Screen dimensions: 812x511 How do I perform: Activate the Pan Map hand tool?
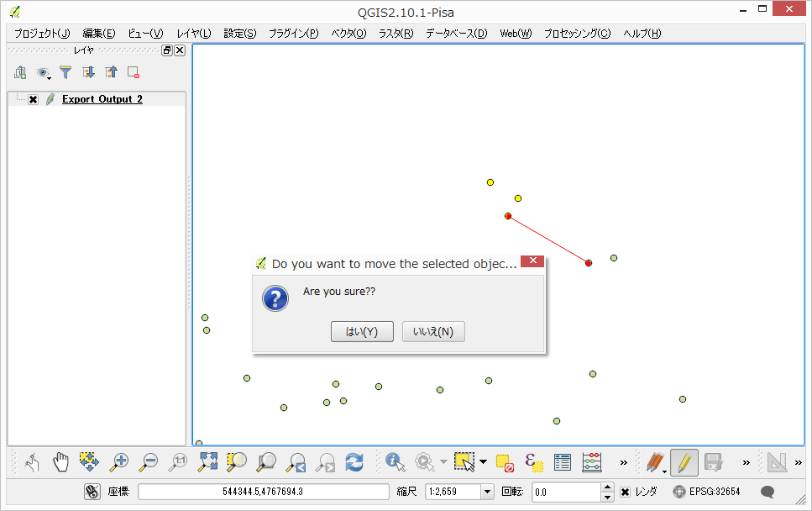60,461
